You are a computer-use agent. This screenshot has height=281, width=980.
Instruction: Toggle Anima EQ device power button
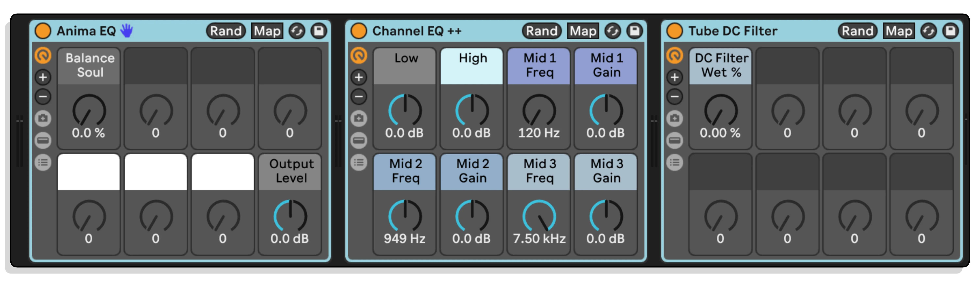pyautogui.click(x=43, y=31)
